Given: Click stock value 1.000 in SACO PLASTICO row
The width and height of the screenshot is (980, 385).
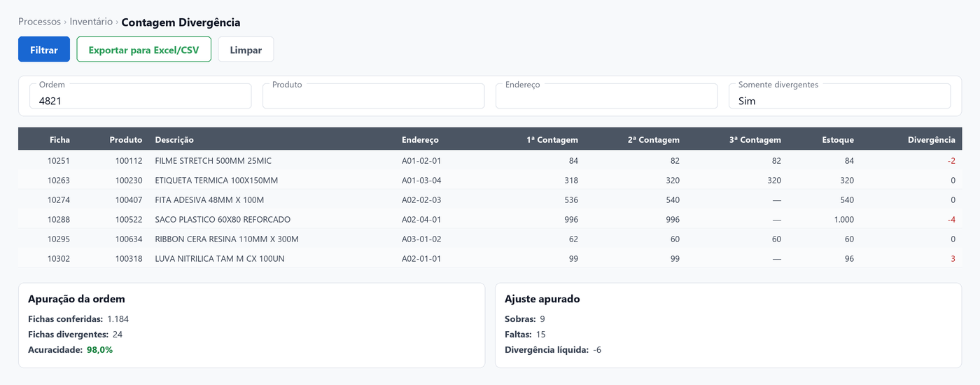Looking at the screenshot, I should click(844, 219).
